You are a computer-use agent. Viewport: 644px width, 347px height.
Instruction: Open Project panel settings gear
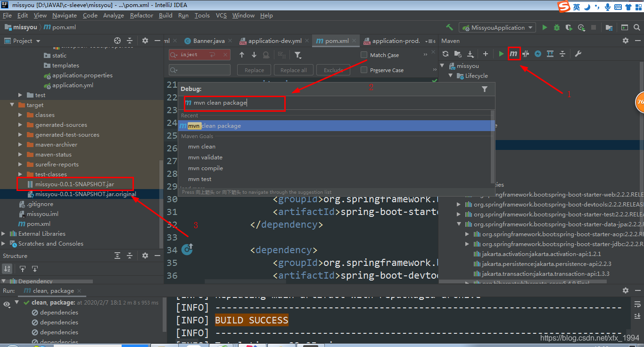coord(145,41)
